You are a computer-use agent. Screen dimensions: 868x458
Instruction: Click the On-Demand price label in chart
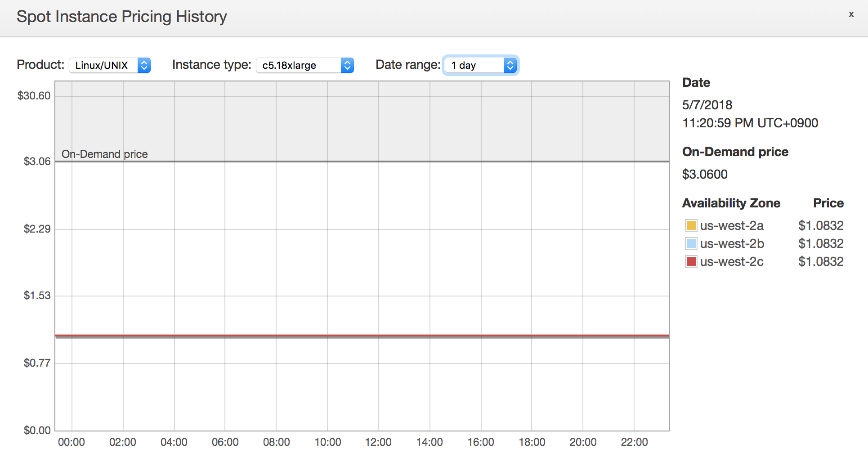pos(104,154)
